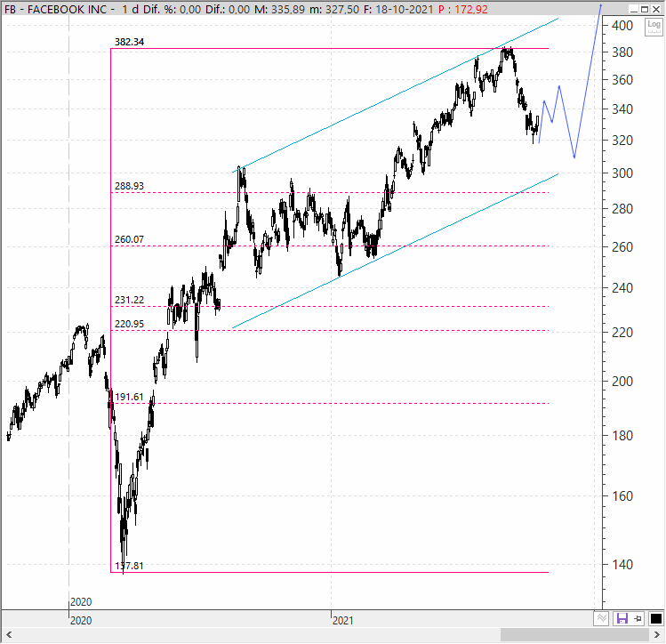Click the 288.93 retracement label

coord(129,186)
